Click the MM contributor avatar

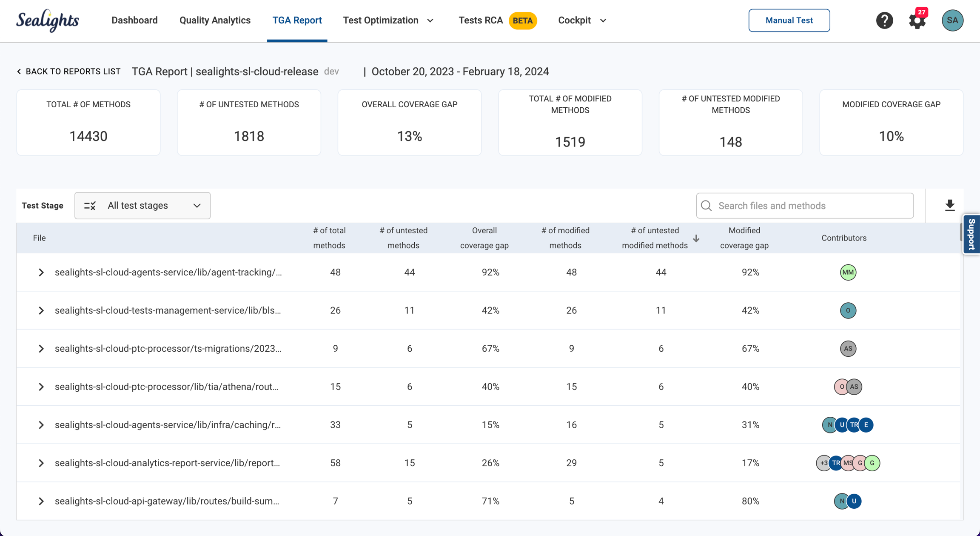click(848, 272)
